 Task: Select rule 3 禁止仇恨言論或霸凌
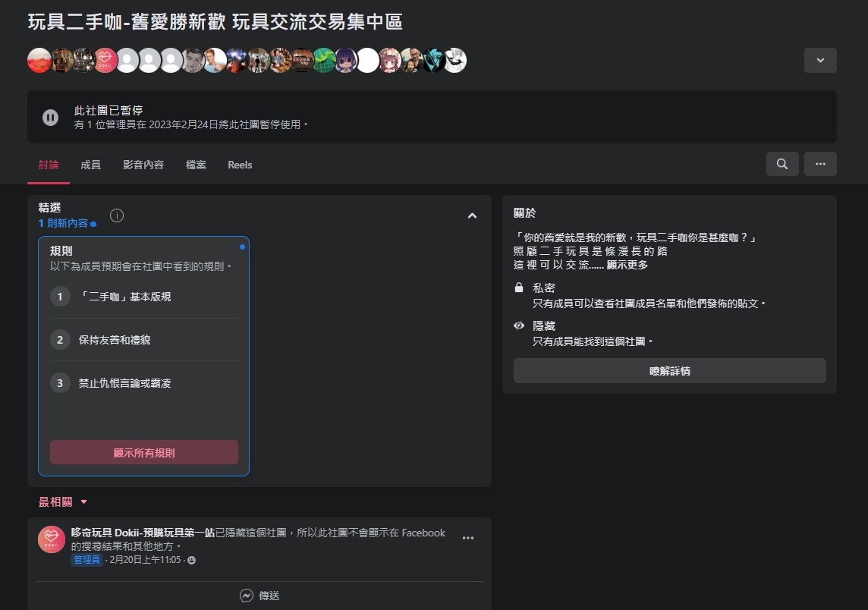pos(144,382)
